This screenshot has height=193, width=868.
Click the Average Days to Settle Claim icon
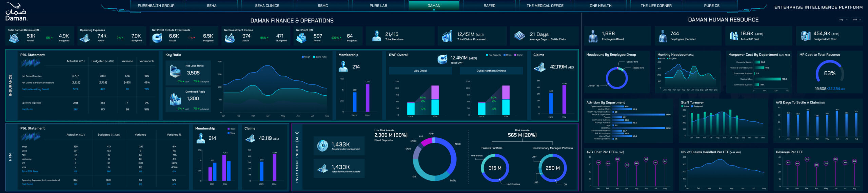519,36
